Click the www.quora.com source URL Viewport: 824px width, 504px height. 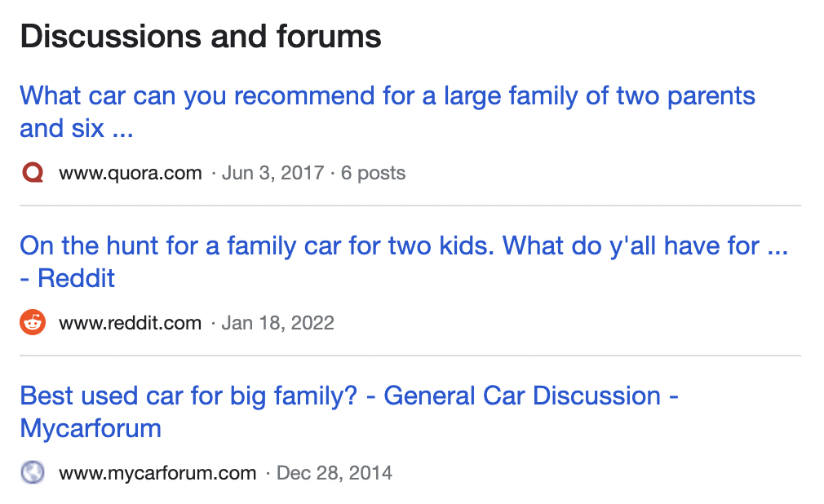(131, 173)
